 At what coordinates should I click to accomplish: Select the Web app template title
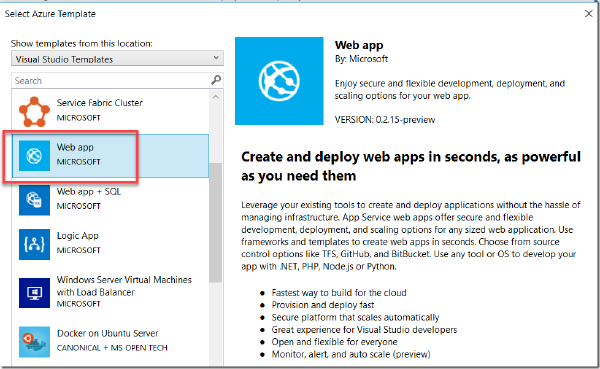coord(75,147)
